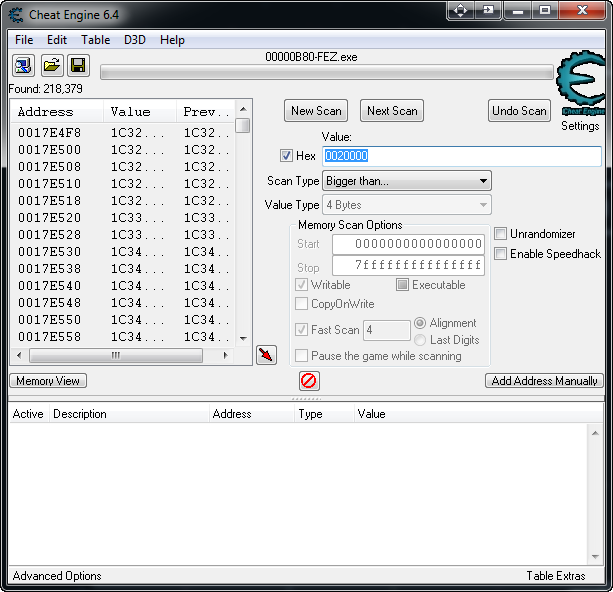The image size is (613, 592).
Task: Select the Last Digits radio button
Action: (420, 340)
